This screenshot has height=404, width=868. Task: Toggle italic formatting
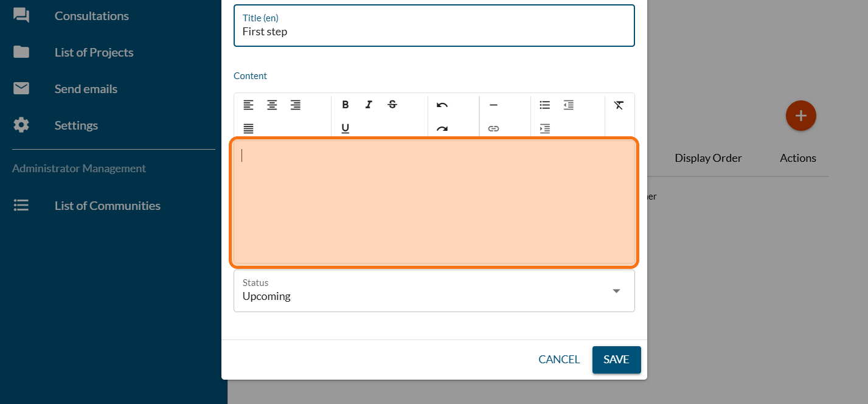click(369, 105)
